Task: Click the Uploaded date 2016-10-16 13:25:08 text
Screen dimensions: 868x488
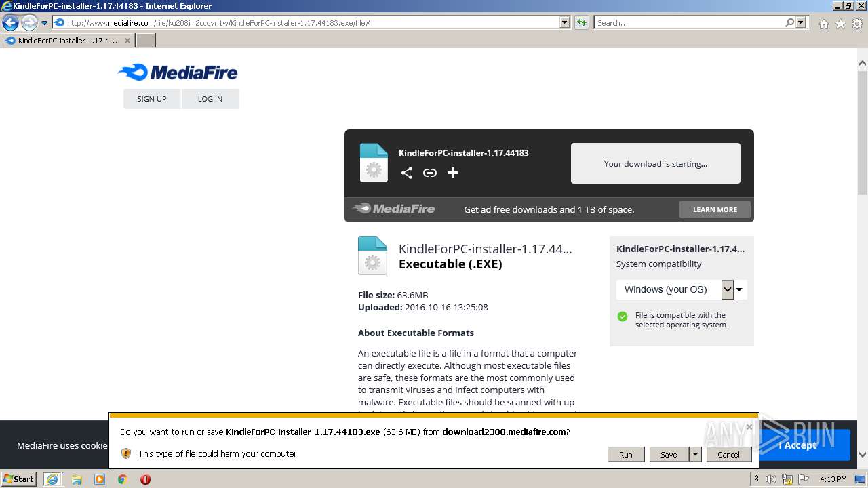Action: tap(423, 307)
